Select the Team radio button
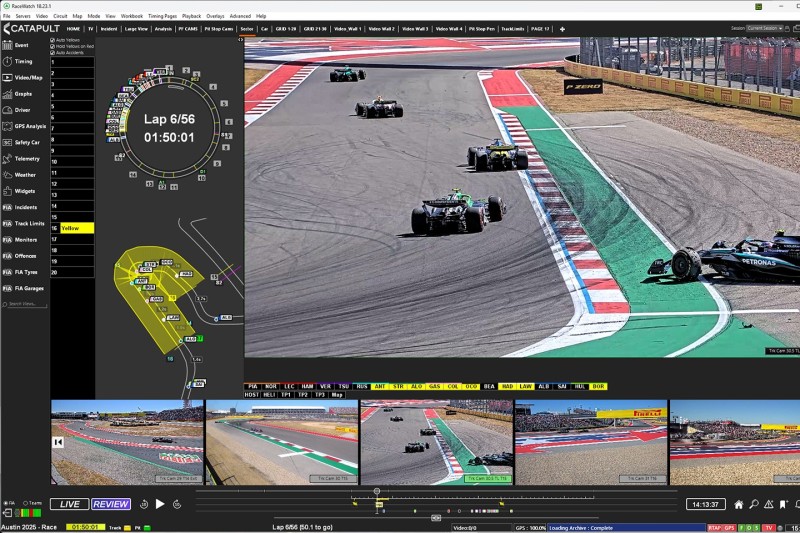The width and height of the screenshot is (800, 533). click(x=25, y=503)
